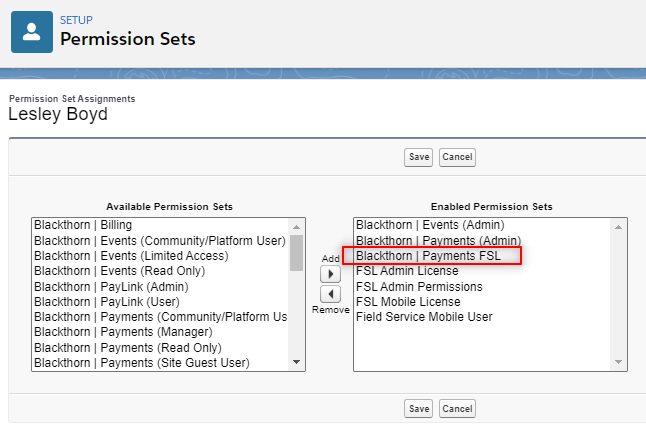The width and height of the screenshot is (646, 424).
Task: Select FSL Admin License in Enabled list
Action: coord(482,271)
